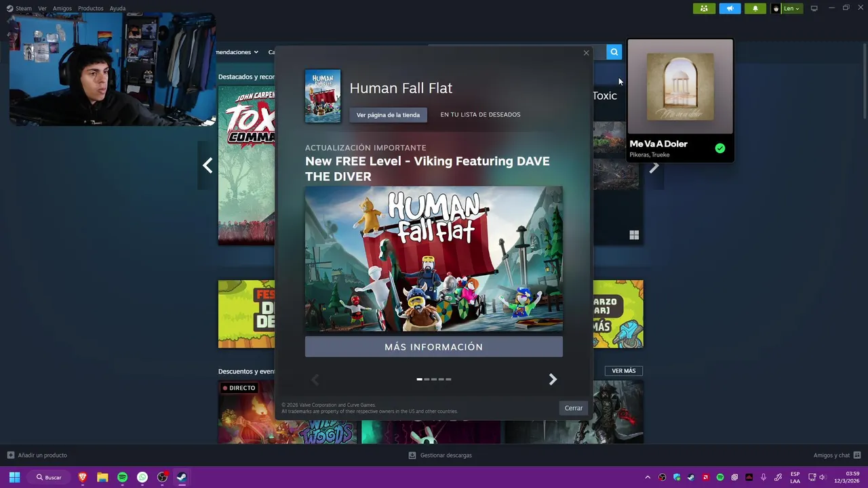Click the Me Va A Doler song title

pyautogui.click(x=658, y=144)
